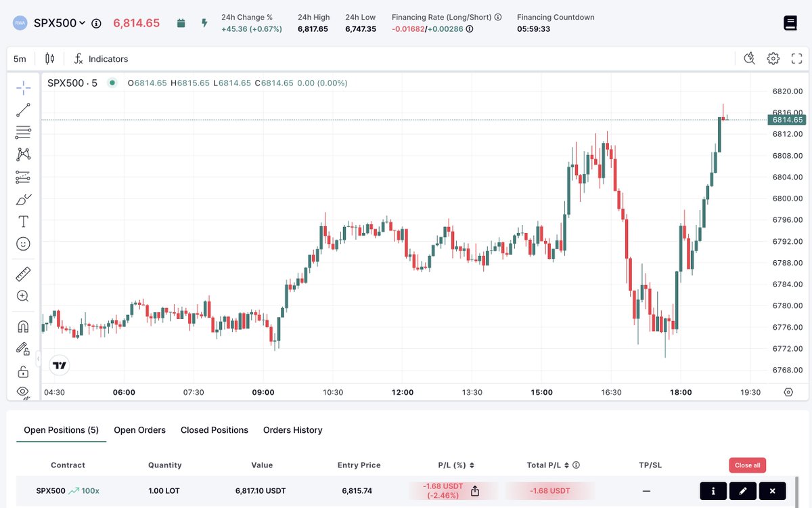This screenshot has height=508, width=812.
Task: Lock all drawing tools
Action: pos(23,371)
